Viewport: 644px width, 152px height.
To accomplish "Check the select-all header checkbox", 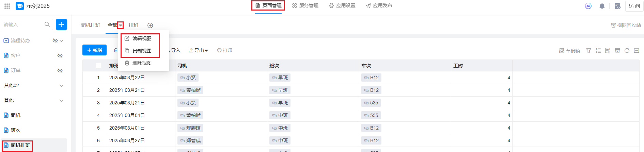I will (98, 66).
